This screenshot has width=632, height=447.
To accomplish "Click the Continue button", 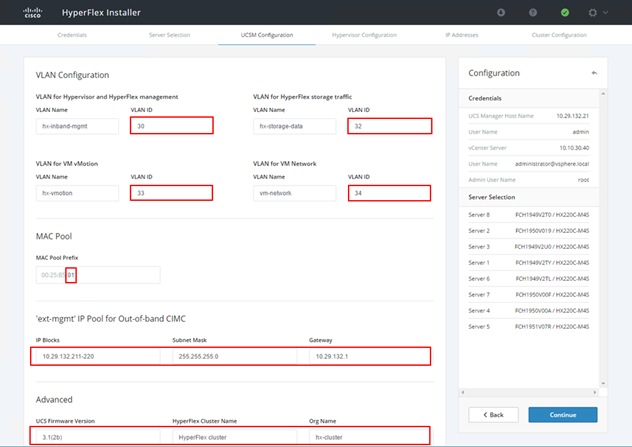I will click(563, 415).
